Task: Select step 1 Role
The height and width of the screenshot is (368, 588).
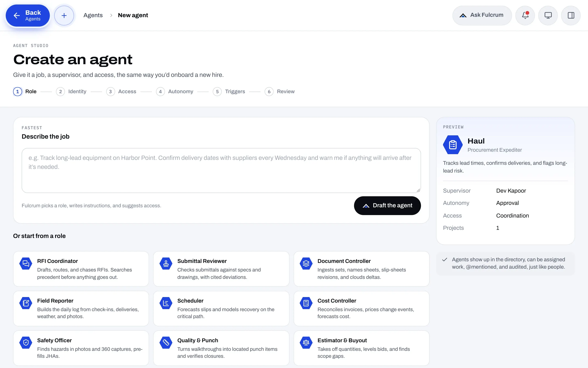Action: (x=25, y=92)
